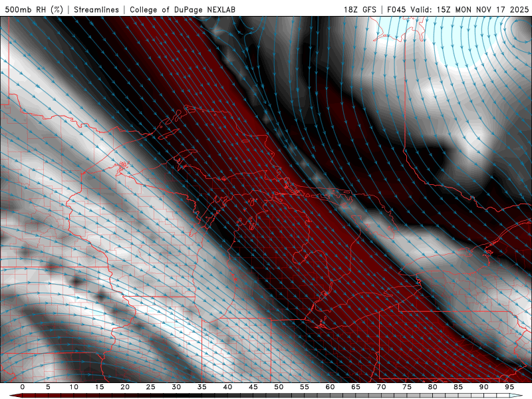This screenshot has height=399, width=532.
Task: Click the "15Z MON NOV 17 2025" valid time
Action: tap(483, 9)
